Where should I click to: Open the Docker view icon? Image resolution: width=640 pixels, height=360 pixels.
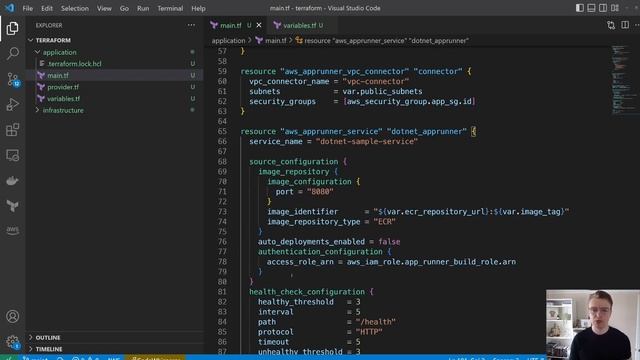pos(12,180)
